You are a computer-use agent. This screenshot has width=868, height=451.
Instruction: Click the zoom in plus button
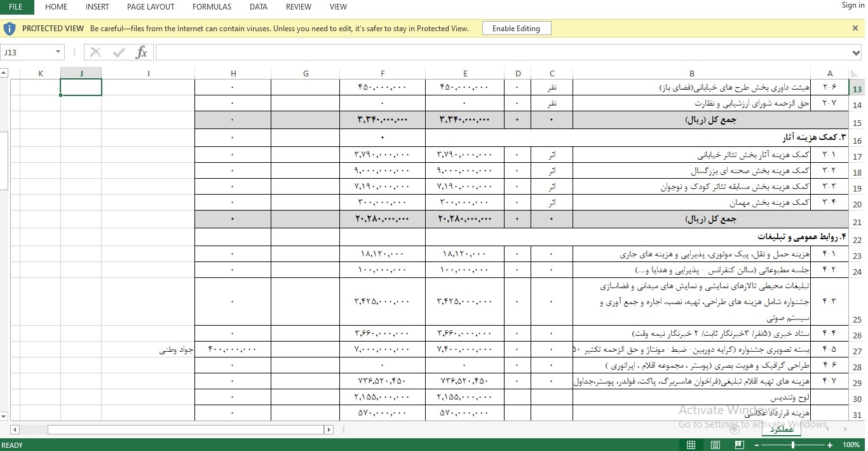[x=830, y=445]
